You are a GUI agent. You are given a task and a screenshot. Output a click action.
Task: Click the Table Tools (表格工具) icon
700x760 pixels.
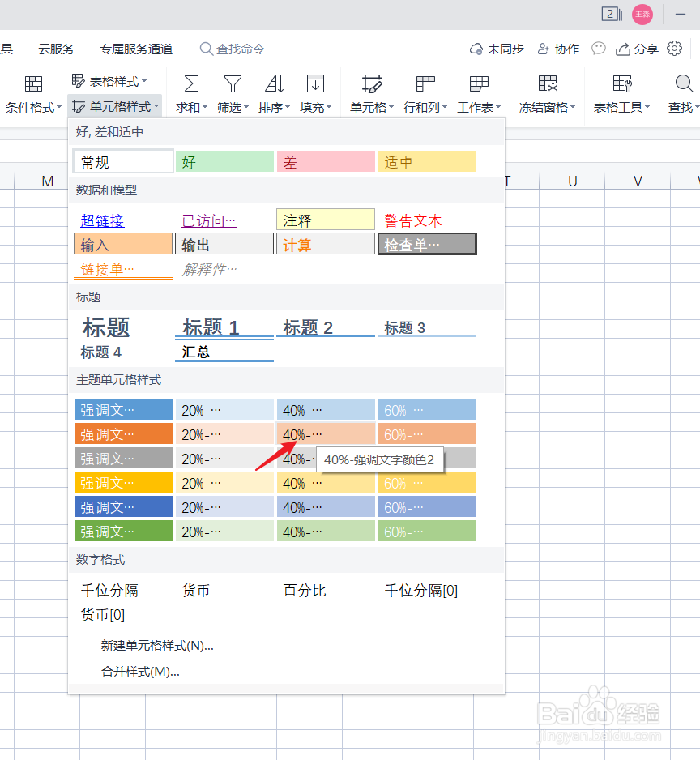click(622, 83)
